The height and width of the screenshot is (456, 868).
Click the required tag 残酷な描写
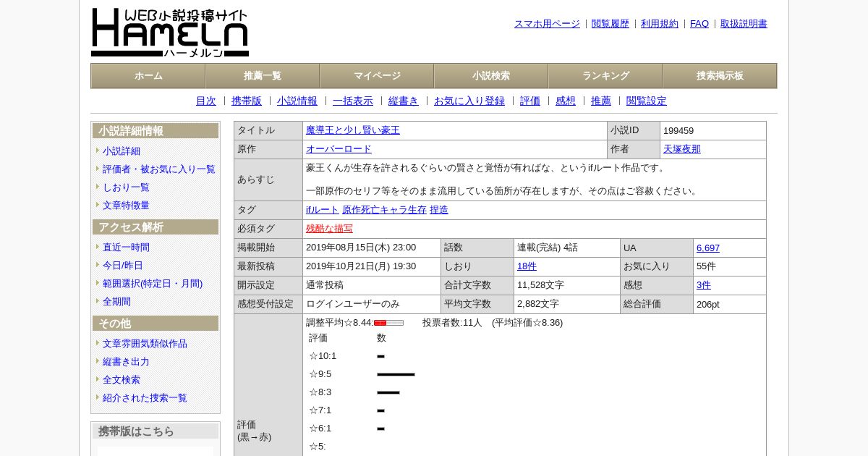click(x=329, y=229)
